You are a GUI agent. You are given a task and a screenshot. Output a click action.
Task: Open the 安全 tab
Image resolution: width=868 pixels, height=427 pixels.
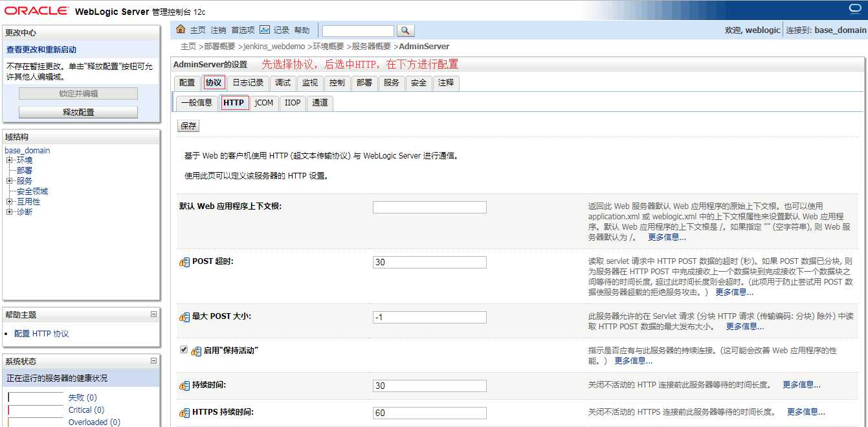419,83
